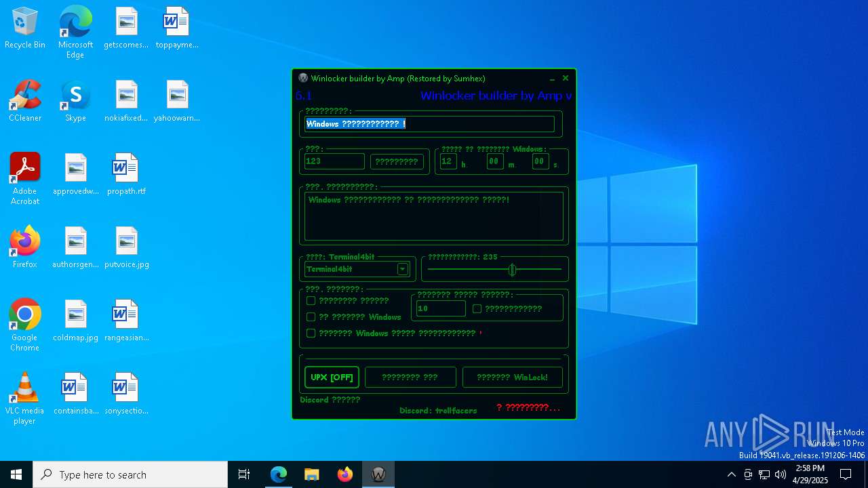868x488 pixels.
Task: Open the notifications action center
Action: 846,474
